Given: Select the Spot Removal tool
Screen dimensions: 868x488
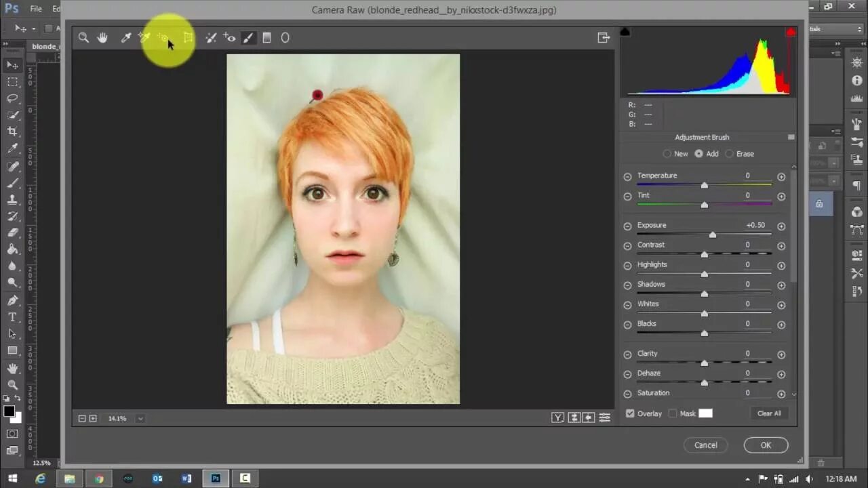Looking at the screenshot, I should [211, 38].
